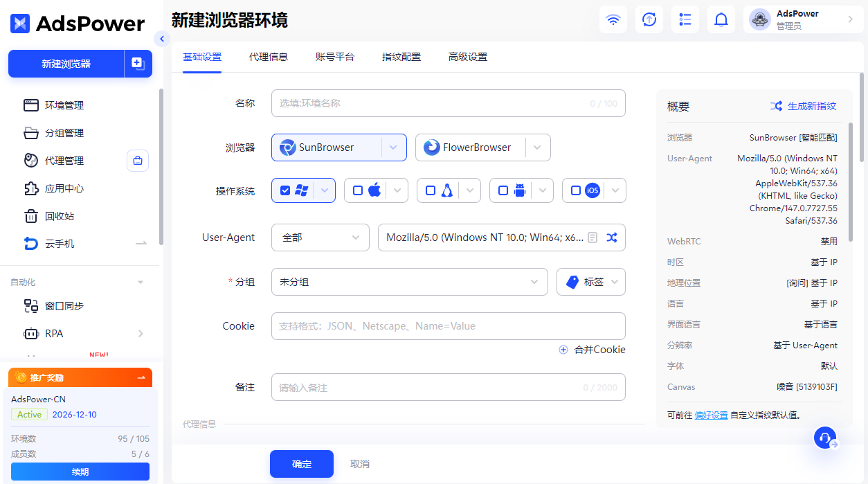Open the User-Agent 全部 dropdown

[320, 237]
